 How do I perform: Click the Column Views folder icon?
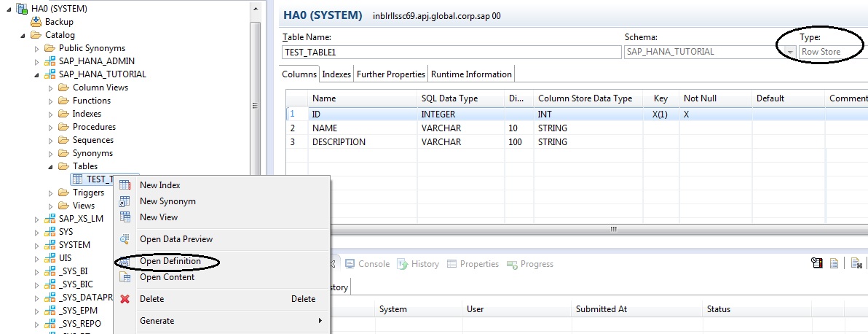pyautogui.click(x=63, y=88)
